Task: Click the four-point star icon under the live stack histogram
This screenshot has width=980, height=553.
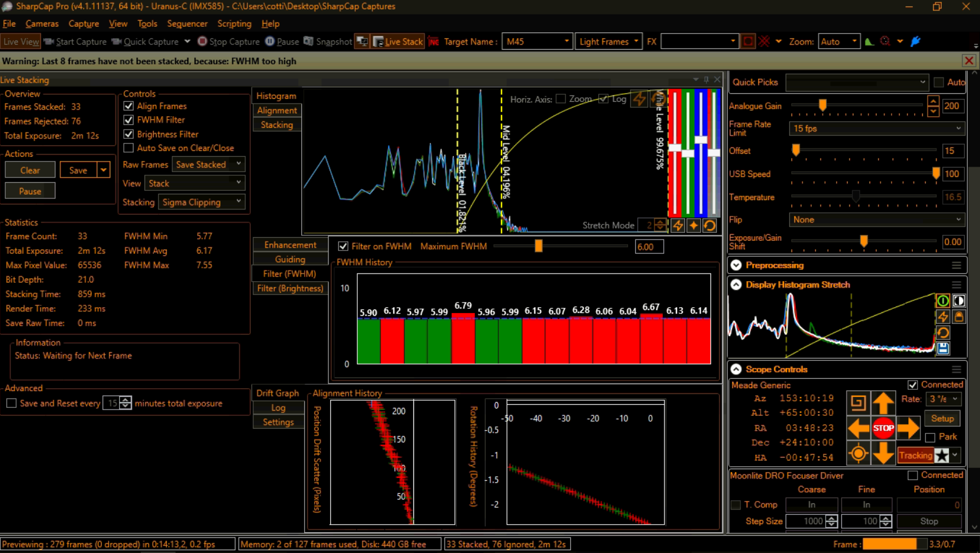Action: pos(694,226)
